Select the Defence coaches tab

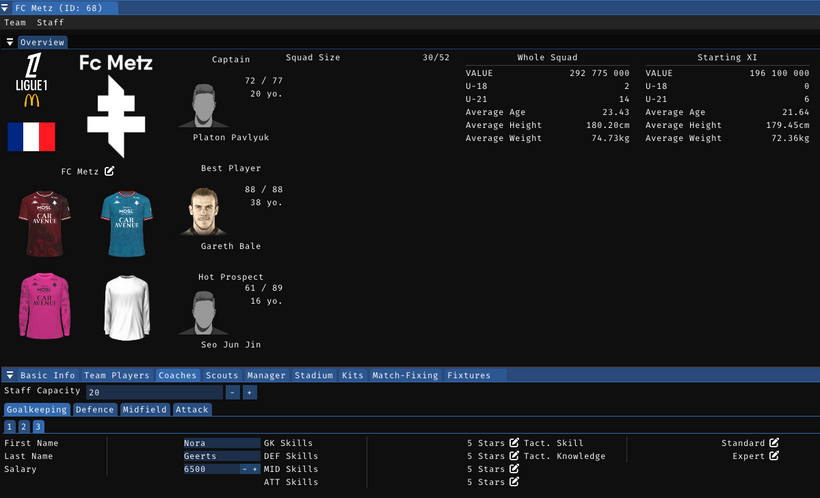(x=95, y=410)
